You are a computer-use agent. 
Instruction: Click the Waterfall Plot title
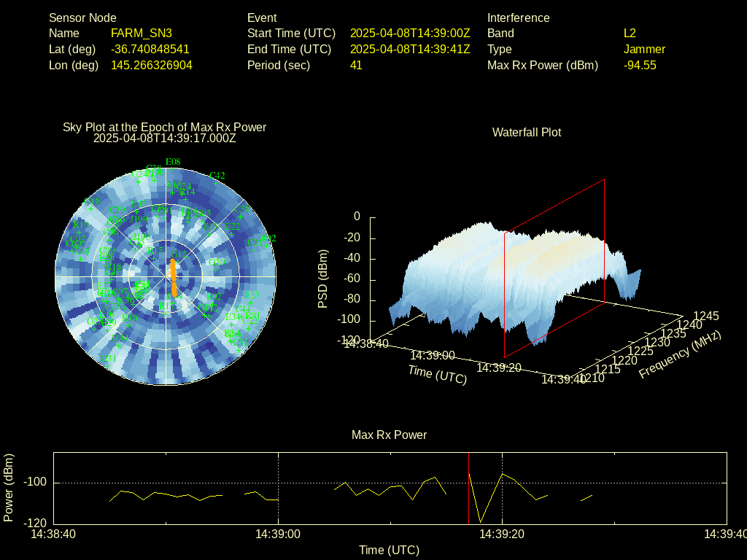click(x=527, y=133)
